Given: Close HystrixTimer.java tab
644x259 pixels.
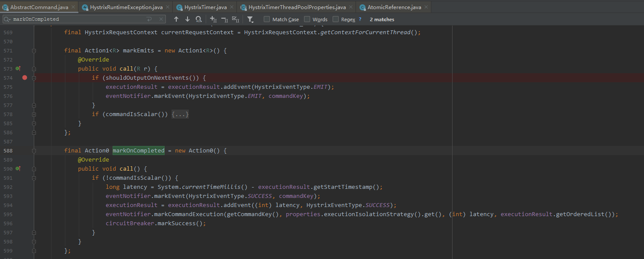Looking at the screenshot, I should pyautogui.click(x=232, y=7).
